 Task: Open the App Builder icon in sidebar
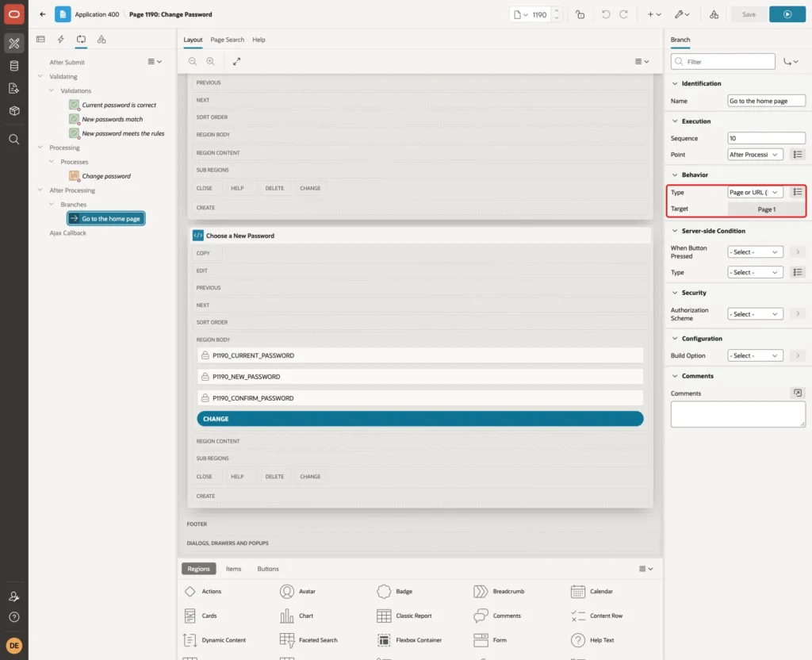(14, 44)
